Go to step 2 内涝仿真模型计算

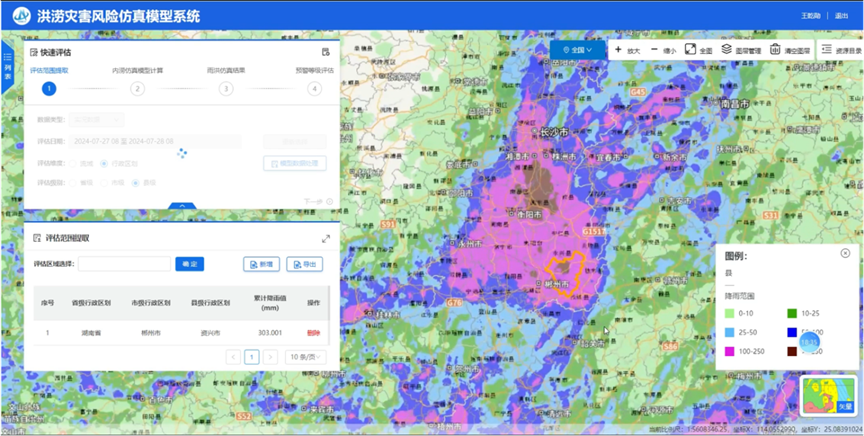(137, 88)
